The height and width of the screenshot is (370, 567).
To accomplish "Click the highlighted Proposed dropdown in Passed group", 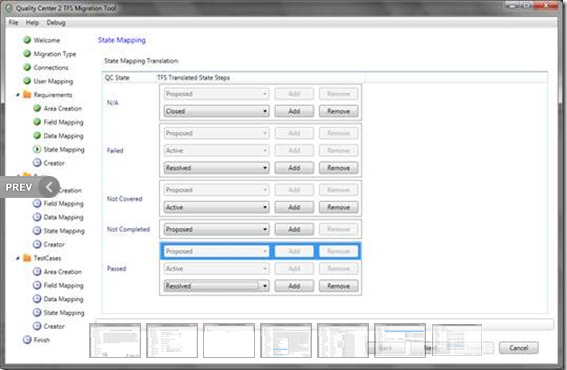I will 216,251.
